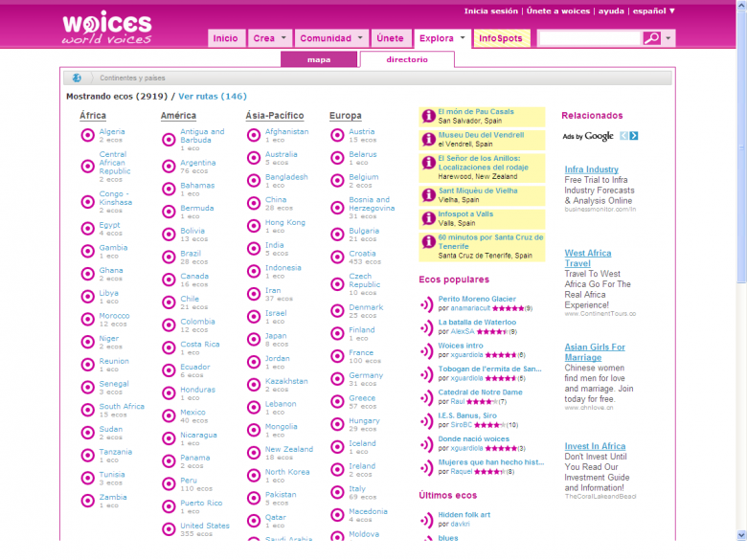Click the target icon next to Italy
The width and height of the screenshot is (747, 560).
click(x=337, y=492)
